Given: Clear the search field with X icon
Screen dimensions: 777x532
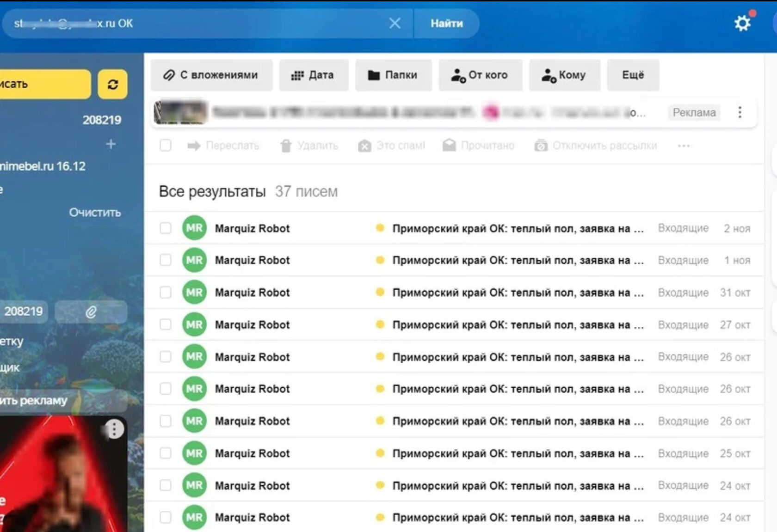Looking at the screenshot, I should point(395,23).
